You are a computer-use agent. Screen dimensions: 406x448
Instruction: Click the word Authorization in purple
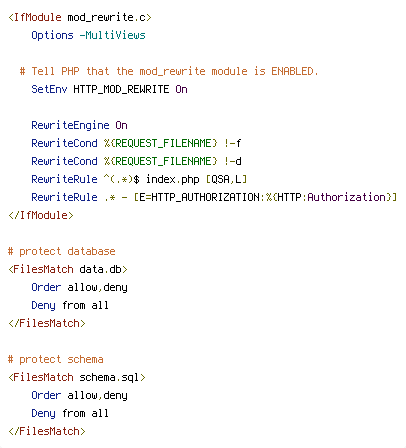click(346, 197)
